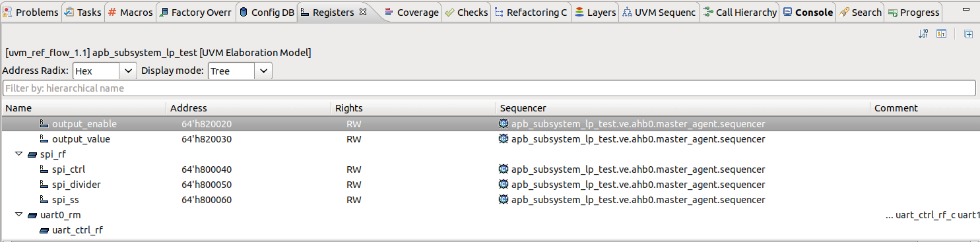The height and width of the screenshot is (242, 980).
Task: Switch to the Refactoring tab
Action: [531, 12]
